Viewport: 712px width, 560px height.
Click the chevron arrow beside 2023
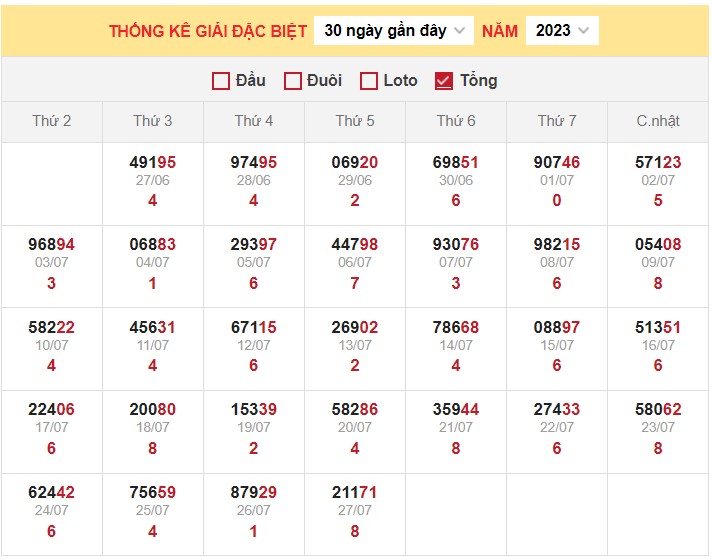click(x=584, y=30)
